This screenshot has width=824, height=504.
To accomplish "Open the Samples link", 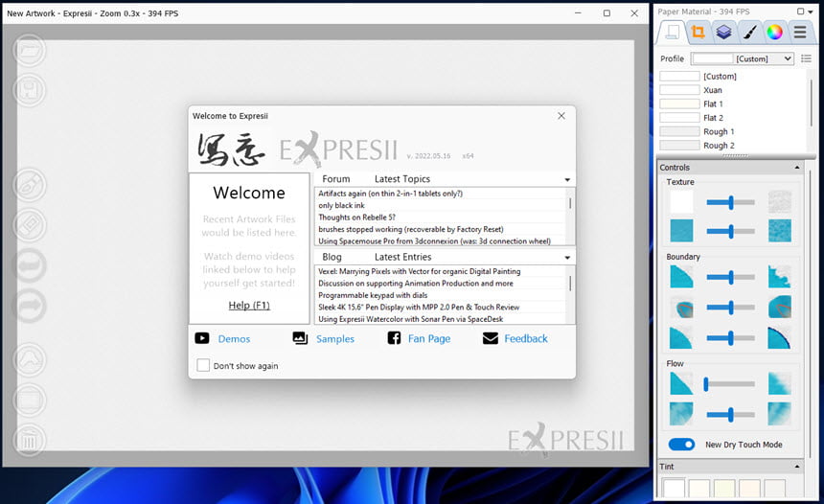I will [x=335, y=339].
